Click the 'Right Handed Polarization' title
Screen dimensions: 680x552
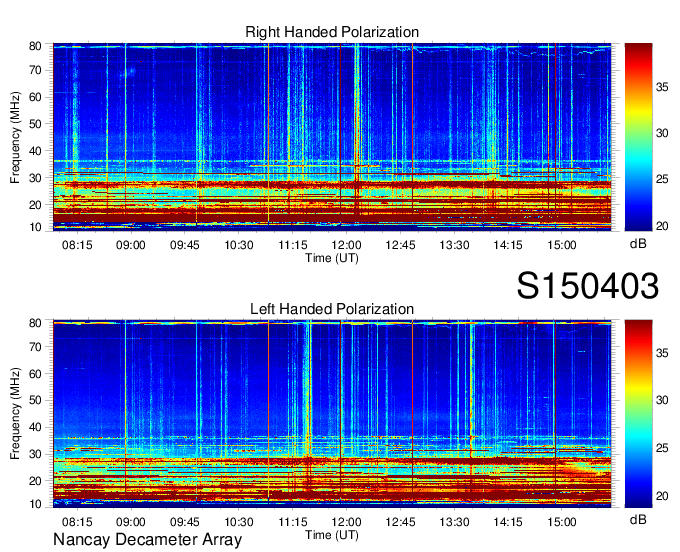coord(332,32)
